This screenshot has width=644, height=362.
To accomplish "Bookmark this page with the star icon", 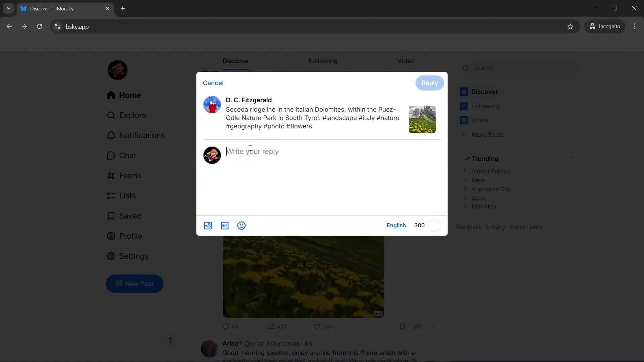I will [571, 26].
